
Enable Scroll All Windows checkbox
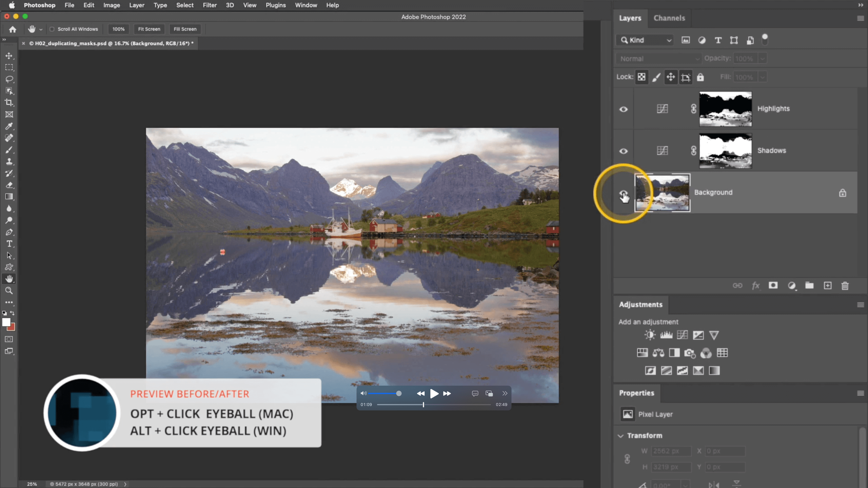(52, 29)
